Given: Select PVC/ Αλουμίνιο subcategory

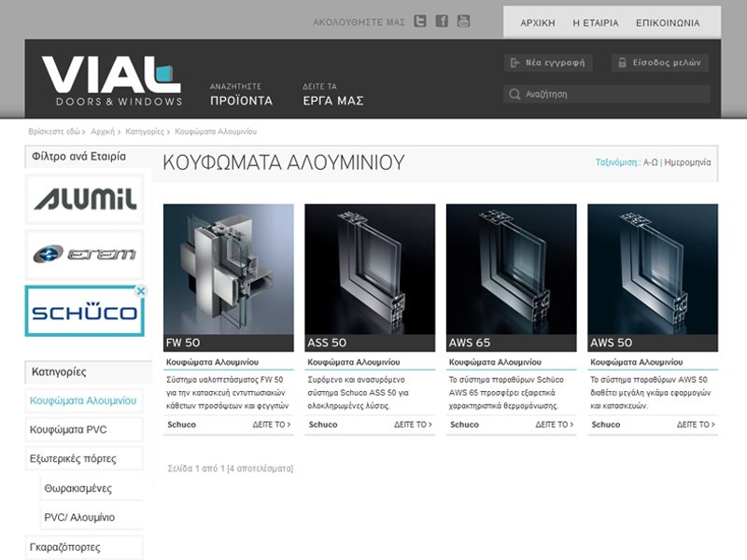Looking at the screenshot, I should [x=91, y=517].
